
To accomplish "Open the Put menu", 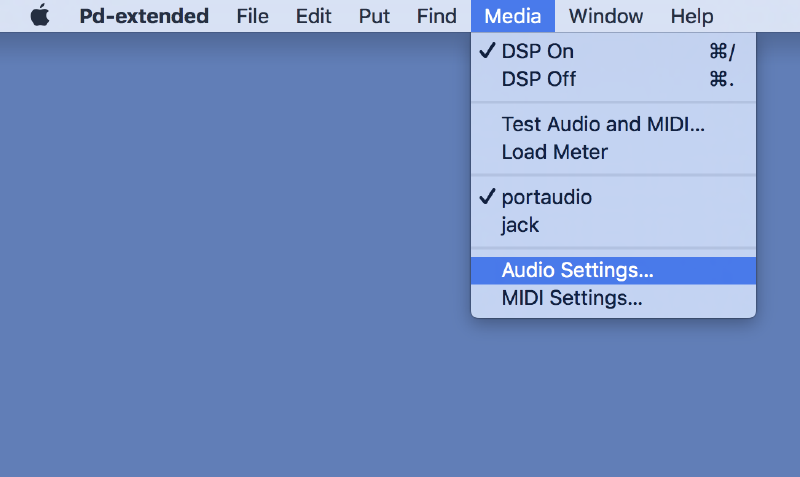I will [x=374, y=16].
